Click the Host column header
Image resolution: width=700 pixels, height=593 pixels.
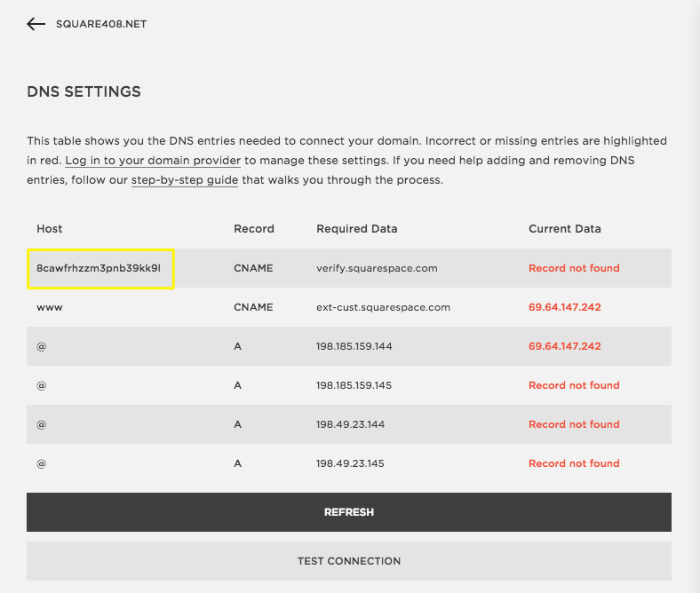click(x=50, y=228)
